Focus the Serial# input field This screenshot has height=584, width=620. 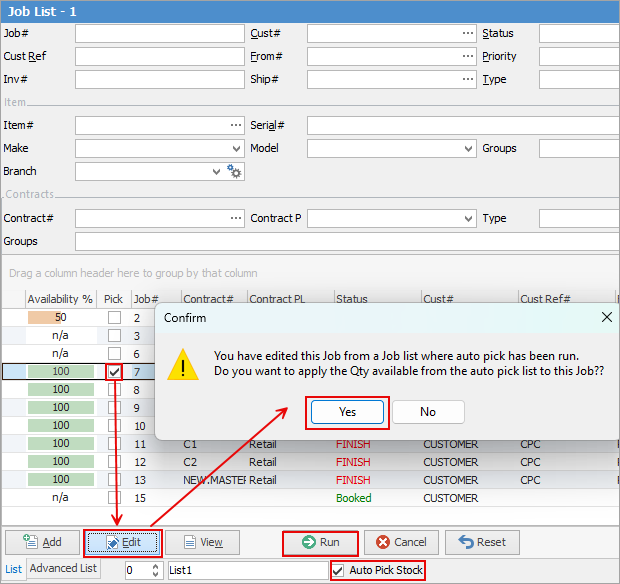pos(463,125)
